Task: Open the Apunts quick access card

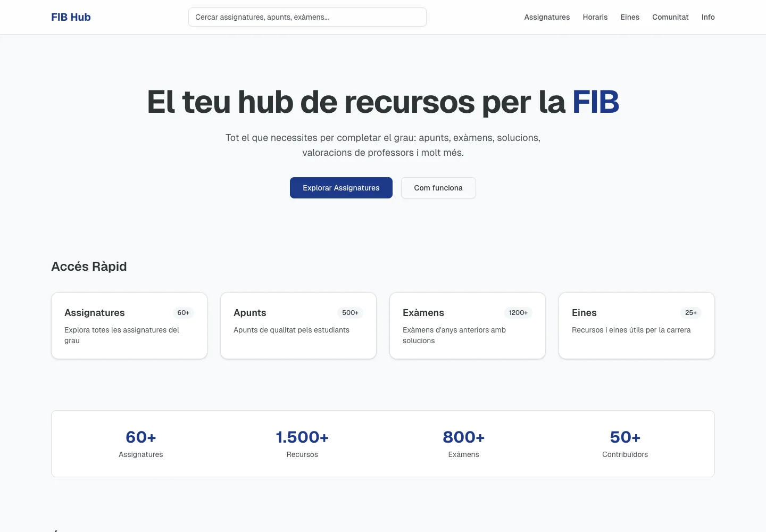Action: [298, 326]
